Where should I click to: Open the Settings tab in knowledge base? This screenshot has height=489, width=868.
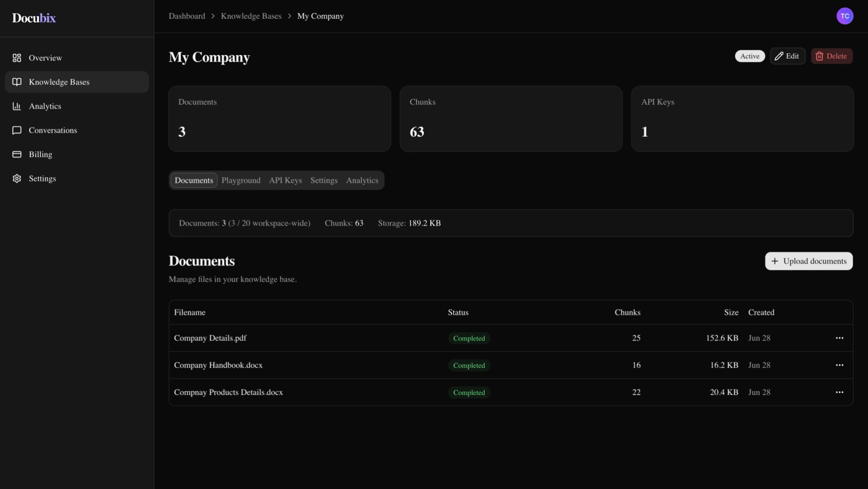point(324,180)
